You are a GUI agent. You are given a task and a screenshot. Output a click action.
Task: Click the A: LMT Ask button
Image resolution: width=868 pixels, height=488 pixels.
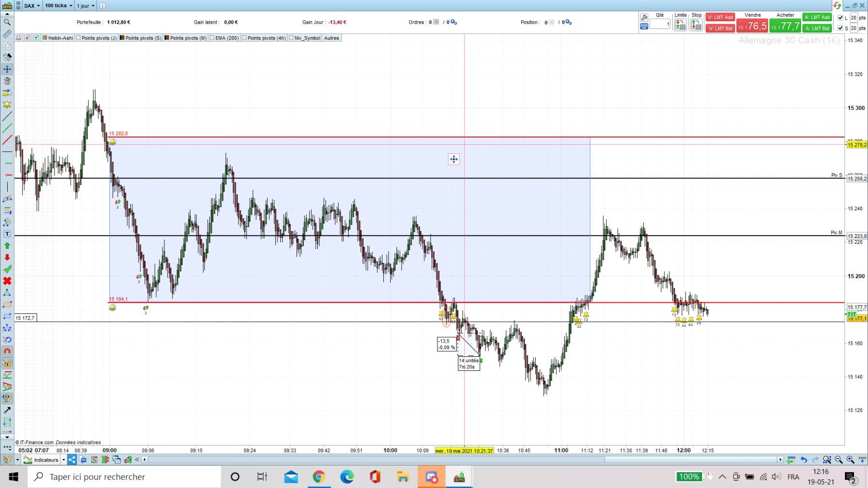[817, 17]
